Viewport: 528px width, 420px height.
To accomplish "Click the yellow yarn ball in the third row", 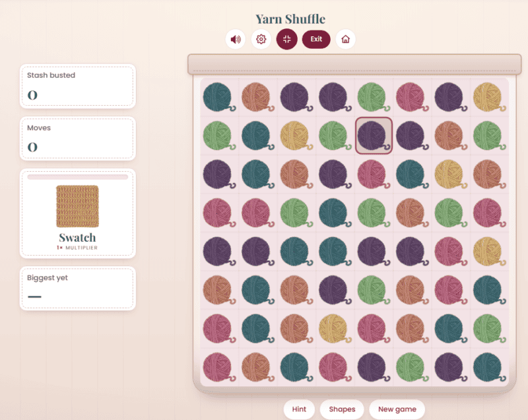I will pos(451,174).
